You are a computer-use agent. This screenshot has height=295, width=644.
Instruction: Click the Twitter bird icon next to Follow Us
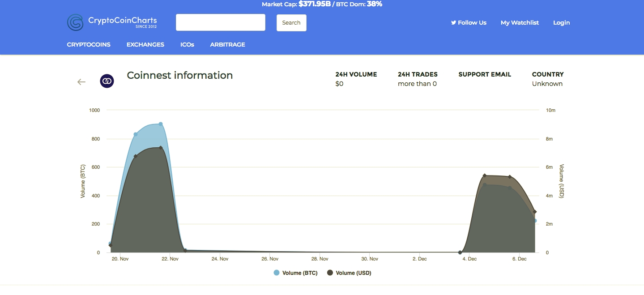pos(453,22)
